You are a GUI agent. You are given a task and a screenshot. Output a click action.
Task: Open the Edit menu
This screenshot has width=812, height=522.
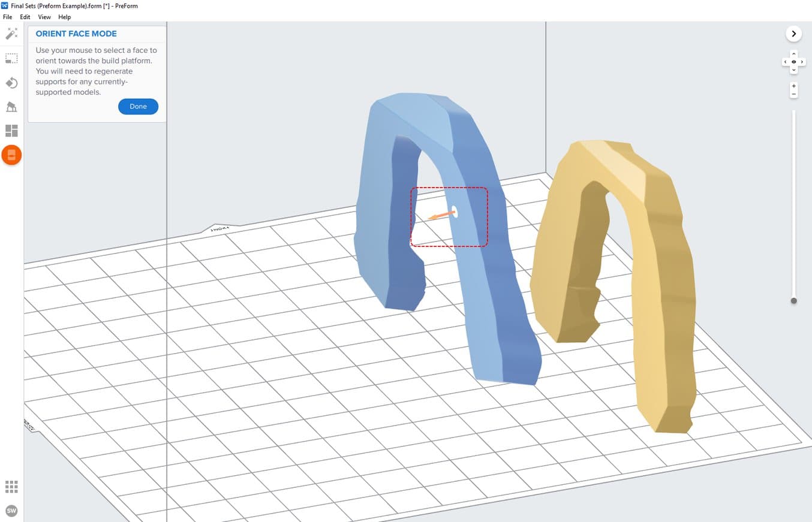click(x=25, y=17)
